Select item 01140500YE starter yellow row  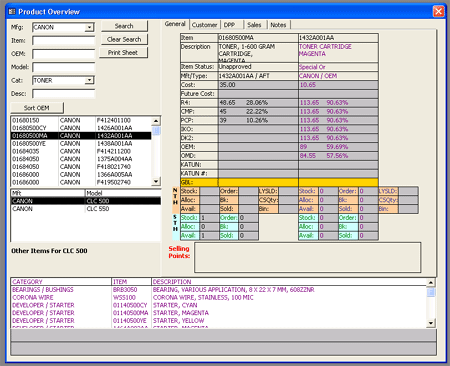(x=219, y=320)
